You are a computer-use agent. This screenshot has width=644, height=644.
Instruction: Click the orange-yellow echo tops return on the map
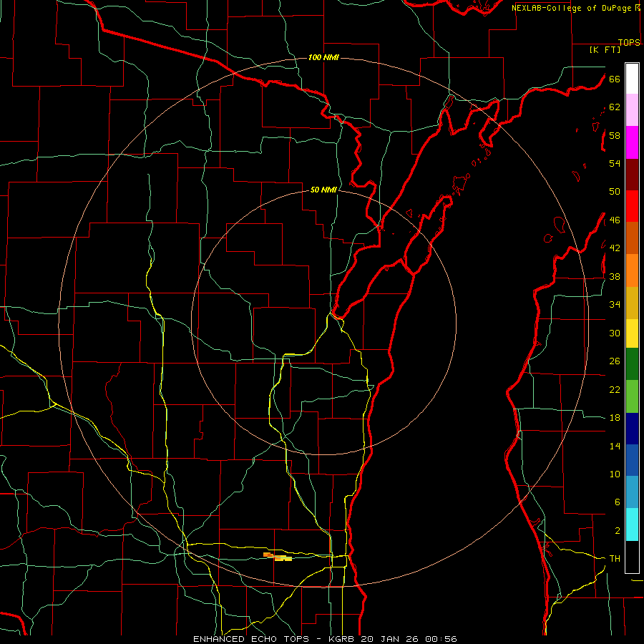(278, 557)
